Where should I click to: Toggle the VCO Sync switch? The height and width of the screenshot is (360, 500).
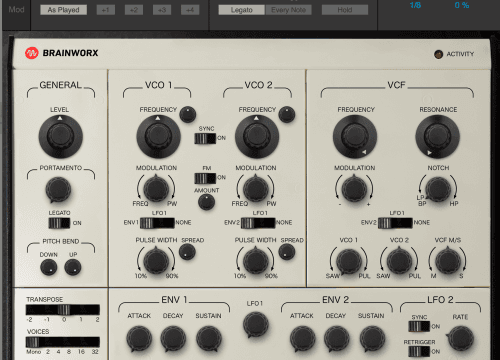[205, 138]
